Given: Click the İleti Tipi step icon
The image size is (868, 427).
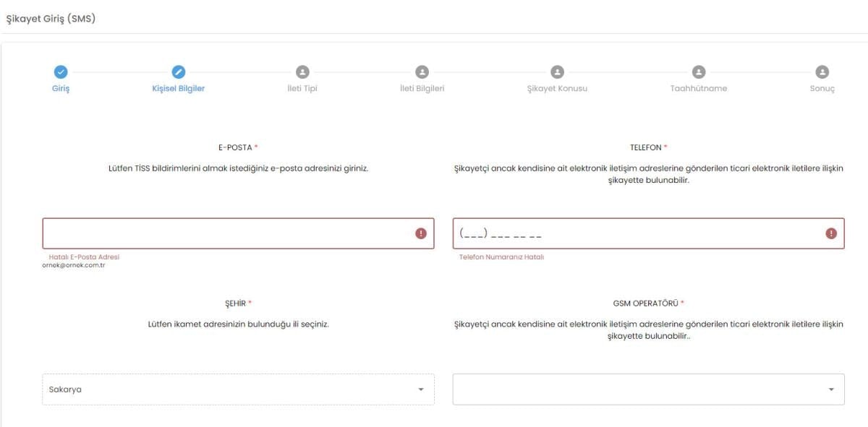Looking at the screenshot, I should coord(302,72).
